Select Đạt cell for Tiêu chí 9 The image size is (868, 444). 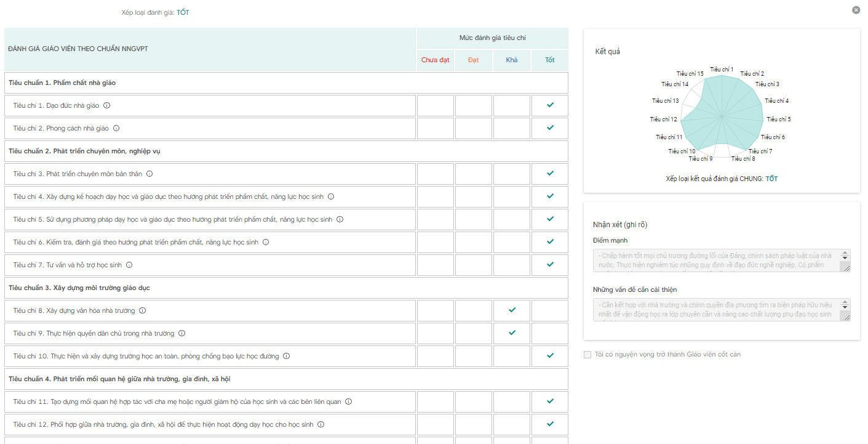point(474,333)
